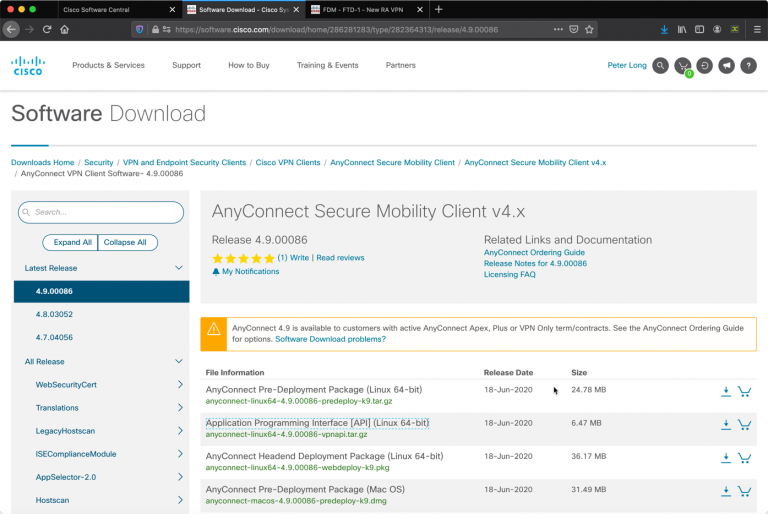
Task: Open the help question mark icon
Action: pos(748,65)
